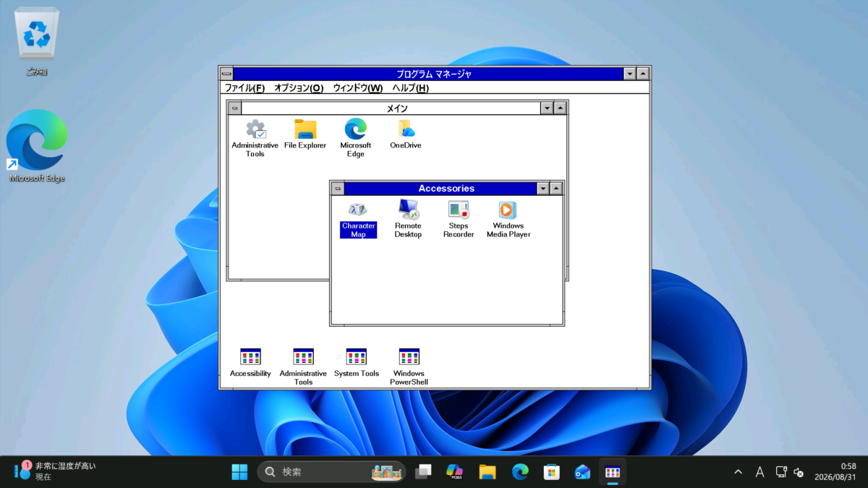Open Outlook from the taskbar
This screenshot has height=488, width=868.
click(582, 472)
